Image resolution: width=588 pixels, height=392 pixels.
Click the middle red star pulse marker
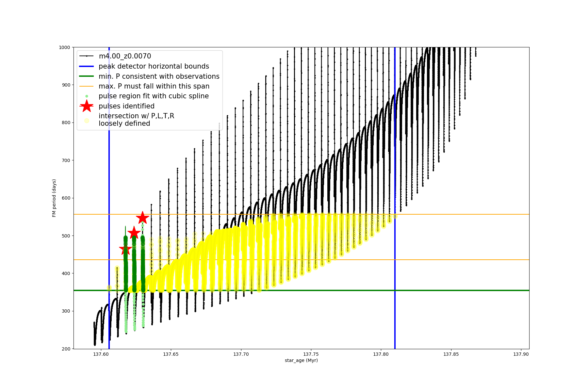tap(134, 233)
